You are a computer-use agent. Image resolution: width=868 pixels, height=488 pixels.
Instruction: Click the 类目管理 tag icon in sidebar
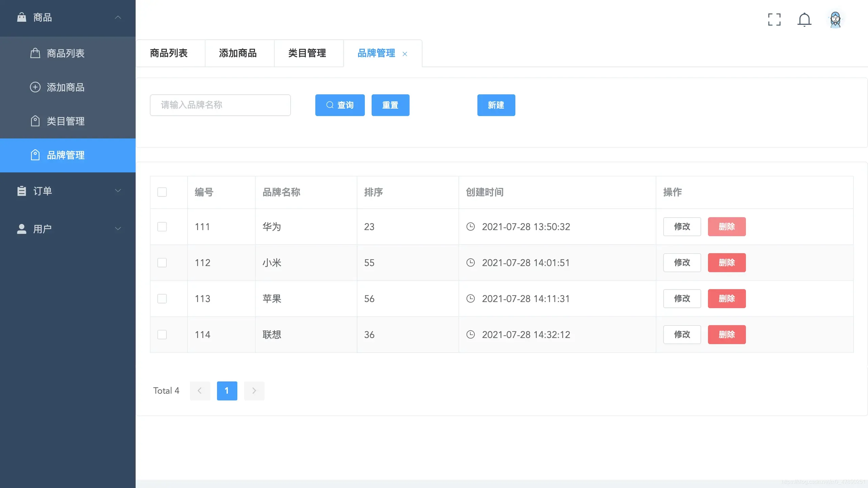pyautogui.click(x=35, y=121)
